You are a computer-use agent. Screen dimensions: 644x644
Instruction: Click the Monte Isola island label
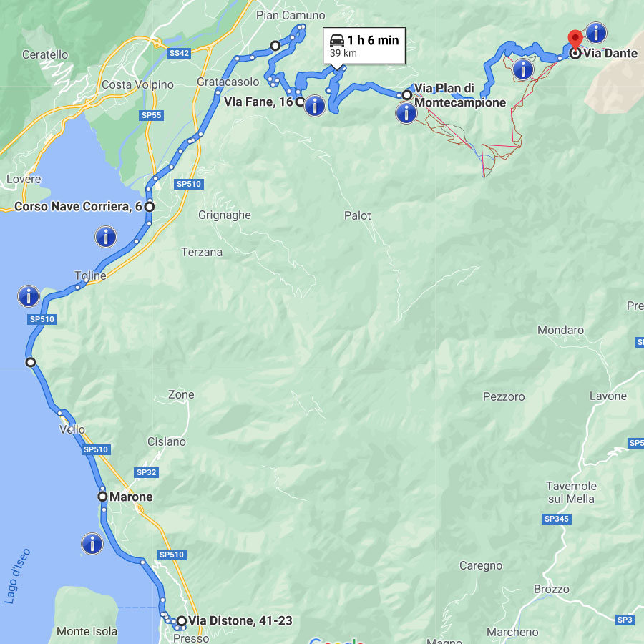coord(87,631)
